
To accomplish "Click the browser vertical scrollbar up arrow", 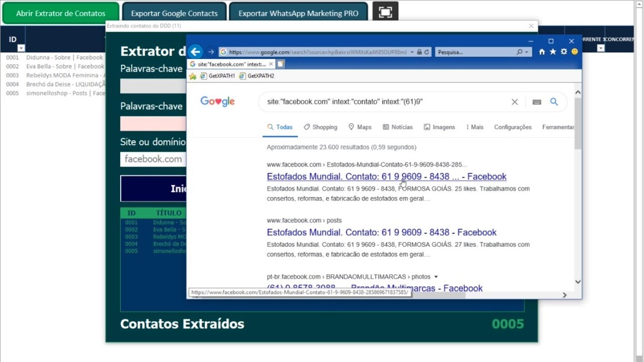I will (578, 92).
